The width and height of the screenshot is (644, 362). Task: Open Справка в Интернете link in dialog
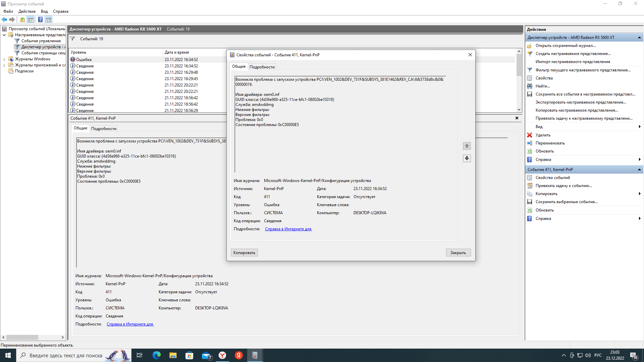(x=288, y=229)
